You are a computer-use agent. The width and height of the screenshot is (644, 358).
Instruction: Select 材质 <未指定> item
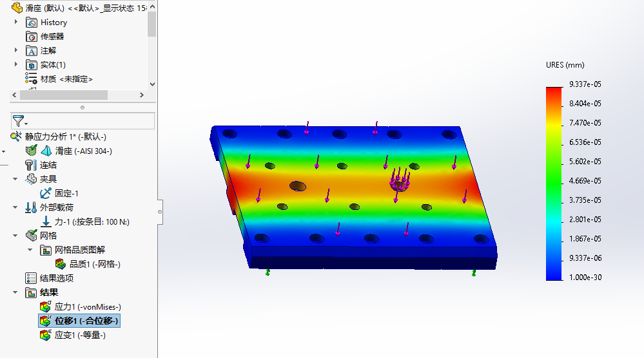[66, 79]
